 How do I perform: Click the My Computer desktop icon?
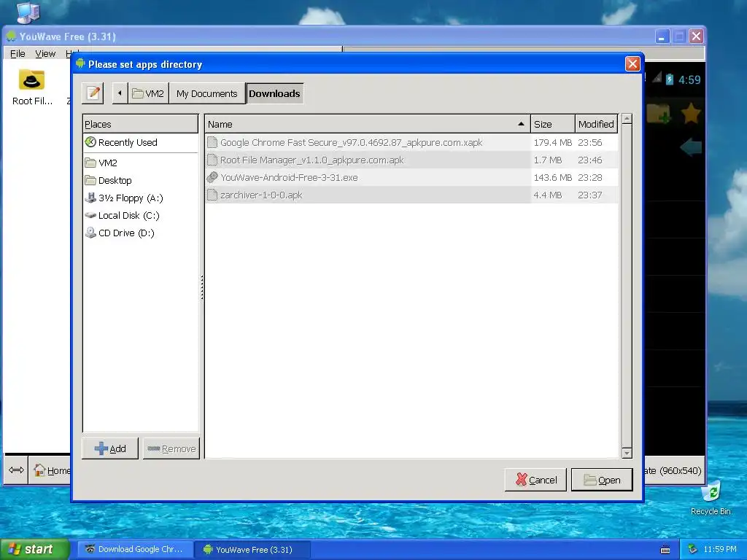pyautogui.click(x=28, y=12)
